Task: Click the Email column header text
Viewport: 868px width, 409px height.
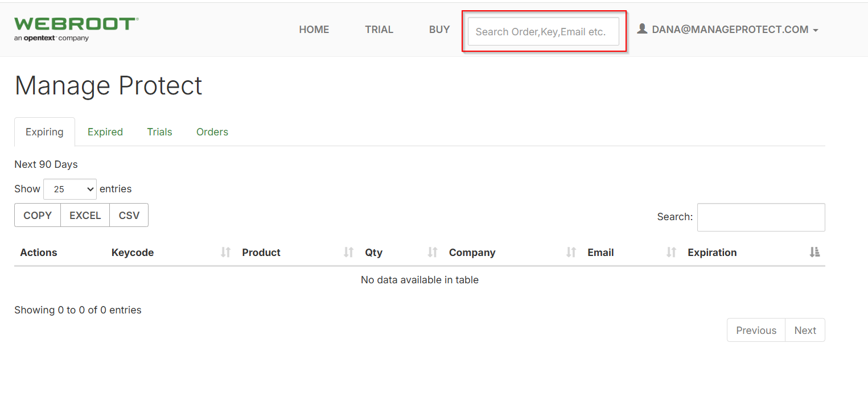Action: [600, 253]
